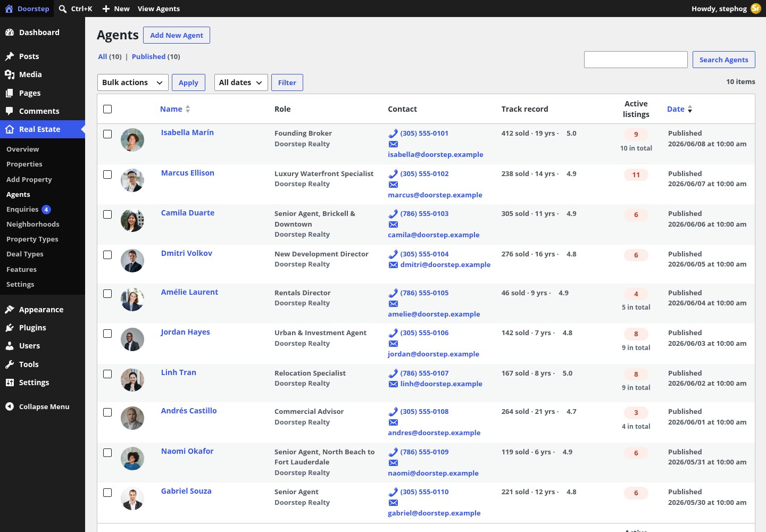The image size is (766, 532).
Task: Open the Howdy, stephog account menu
Action: 726,9
